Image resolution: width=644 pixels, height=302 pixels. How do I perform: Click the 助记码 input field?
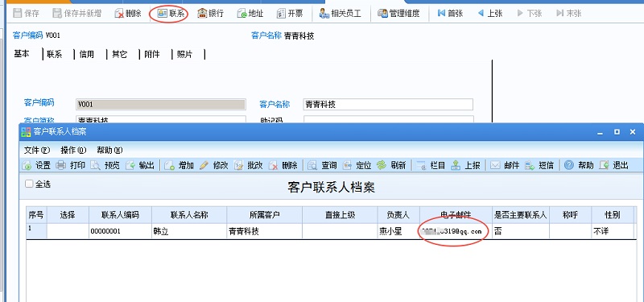389,119
